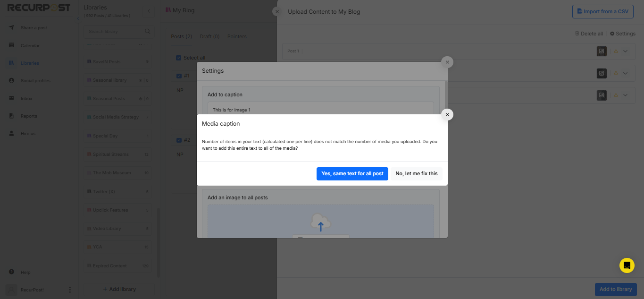The width and height of the screenshot is (644, 299).
Task: Select the Video Library item
Action: pos(118,229)
